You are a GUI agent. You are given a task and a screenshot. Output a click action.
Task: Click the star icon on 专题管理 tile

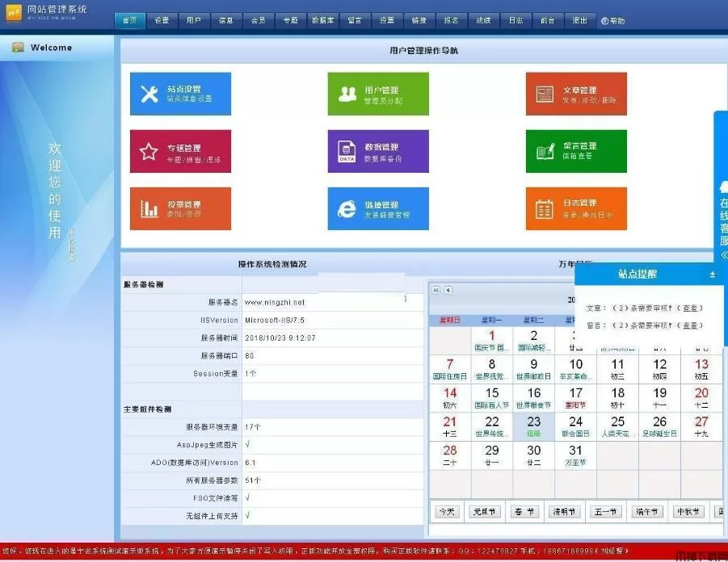(x=149, y=151)
